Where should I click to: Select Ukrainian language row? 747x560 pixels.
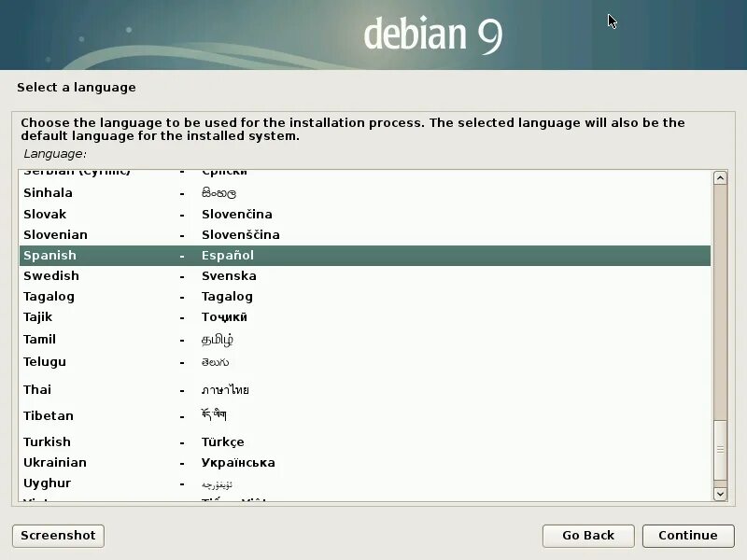365,462
